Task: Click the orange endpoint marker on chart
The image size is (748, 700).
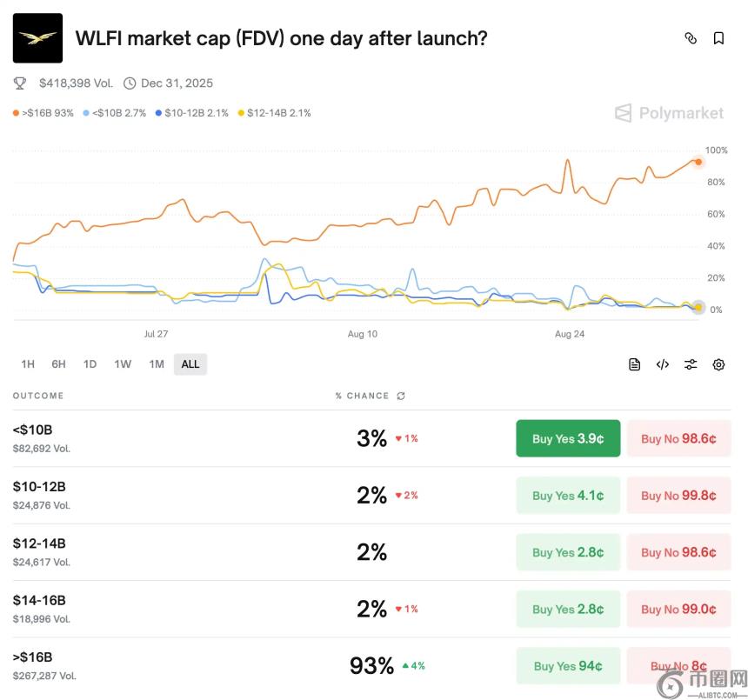Action: pyautogui.click(x=698, y=162)
